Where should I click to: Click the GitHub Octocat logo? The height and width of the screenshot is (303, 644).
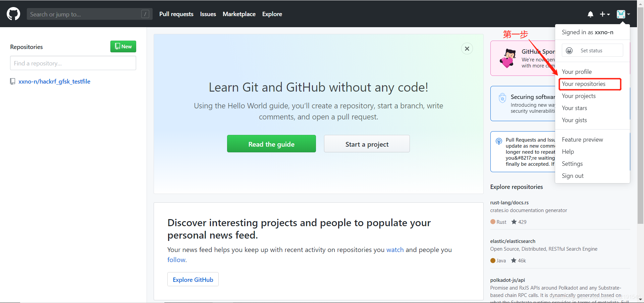[x=13, y=14]
